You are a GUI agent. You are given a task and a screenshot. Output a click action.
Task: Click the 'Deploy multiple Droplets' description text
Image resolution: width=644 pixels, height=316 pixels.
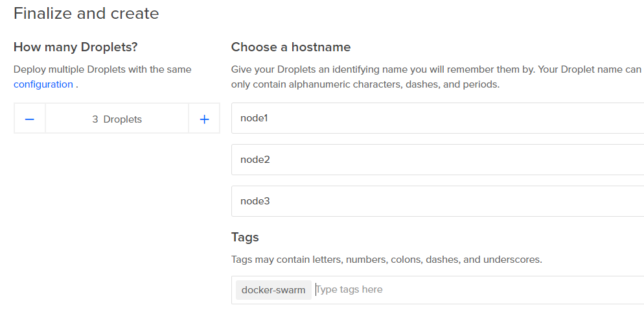[102, 69]
